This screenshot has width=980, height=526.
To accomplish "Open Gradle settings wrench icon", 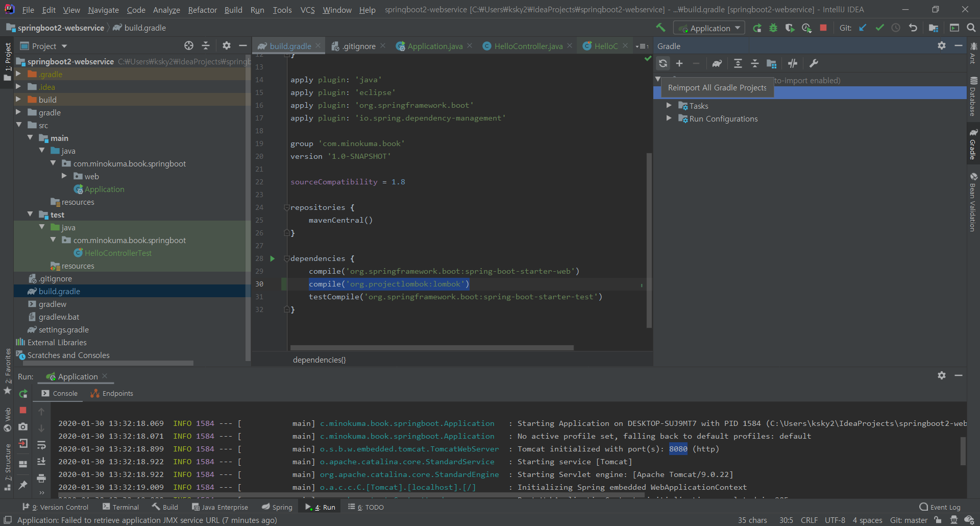I will (814, 63).
